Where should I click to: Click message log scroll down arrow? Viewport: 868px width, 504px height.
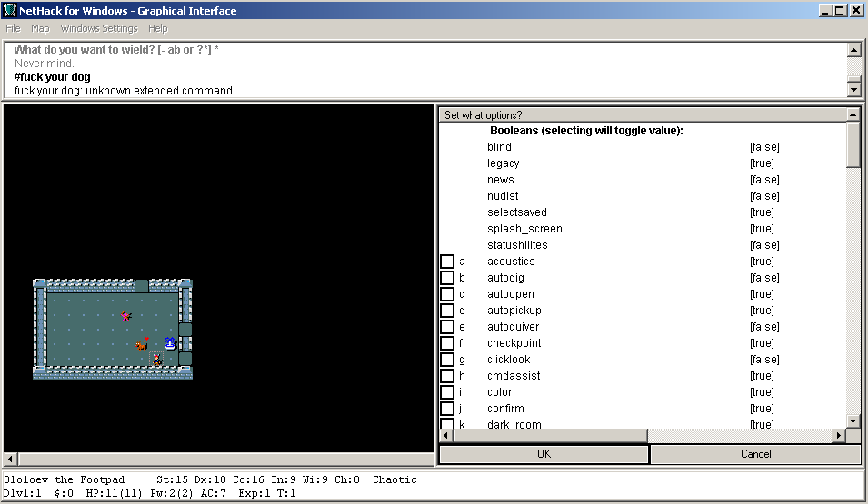(x=853, y=89)
